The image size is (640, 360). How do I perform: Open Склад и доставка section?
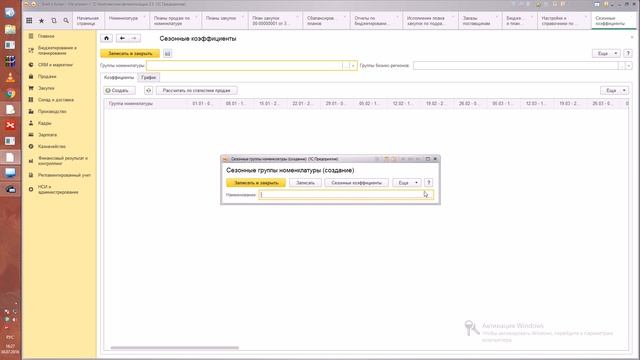[x=56, y=100]
